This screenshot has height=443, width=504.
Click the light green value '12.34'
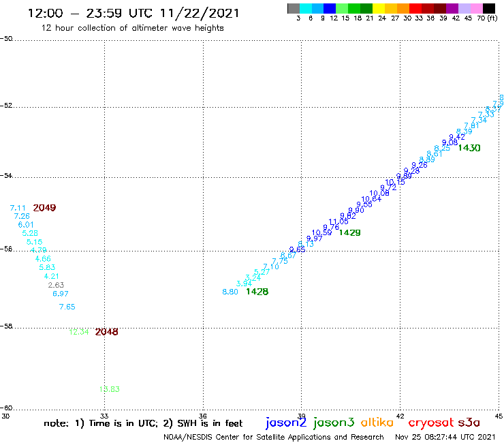(x=79, y=332)
